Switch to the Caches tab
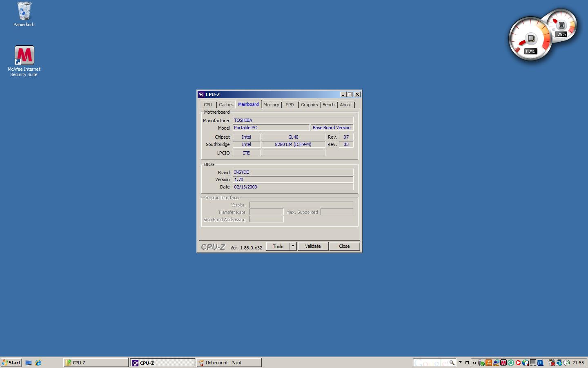This screenshot has width=588, height=368. click(x=226, y=105)
